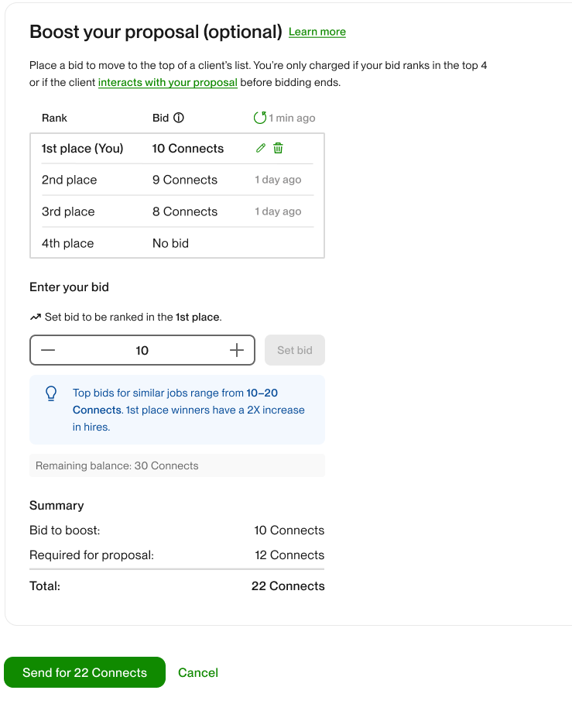
Task: Decrease the bid with the minus button
Action: [48, 350]
